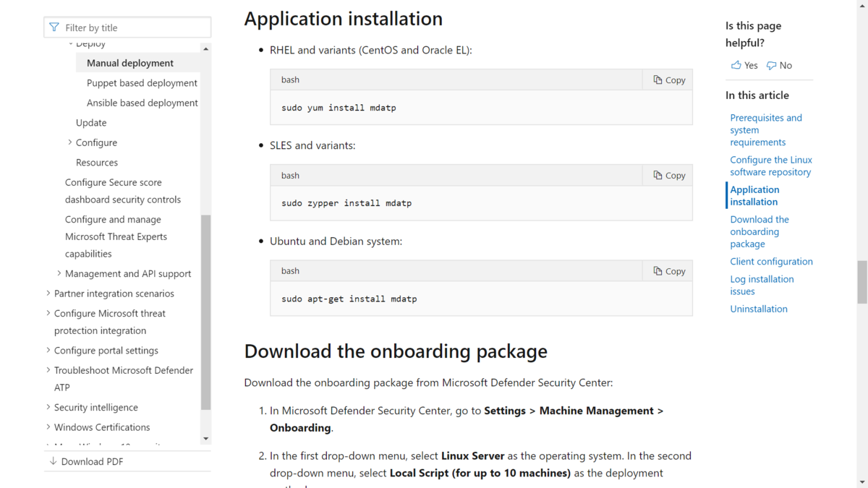Click the Security intelligence label
Screen dimensions: 868x488
point(96,407)
